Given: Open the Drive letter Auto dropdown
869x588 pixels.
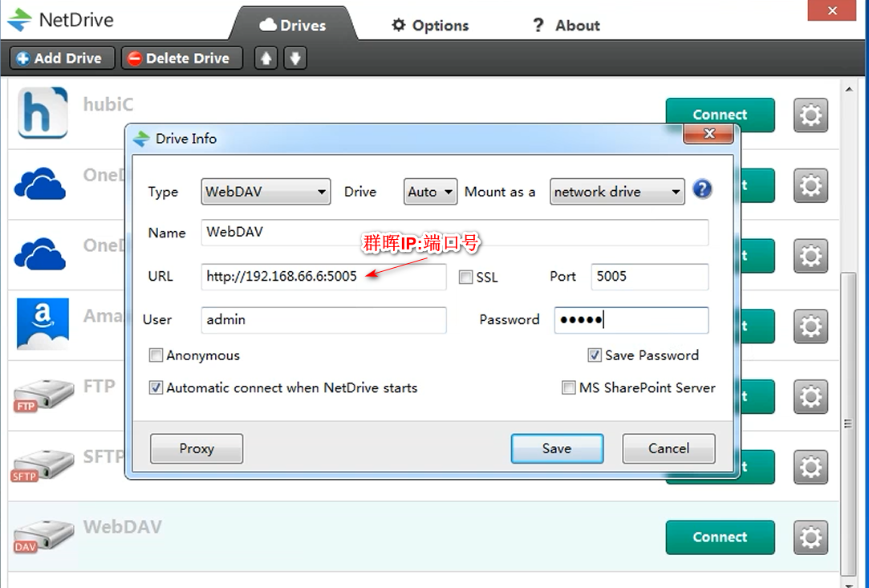Looking at the screenshot, I should click(430, 192).
